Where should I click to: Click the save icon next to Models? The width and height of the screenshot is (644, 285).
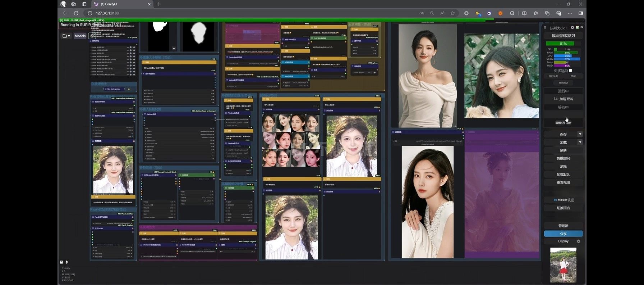pos(92,36)
